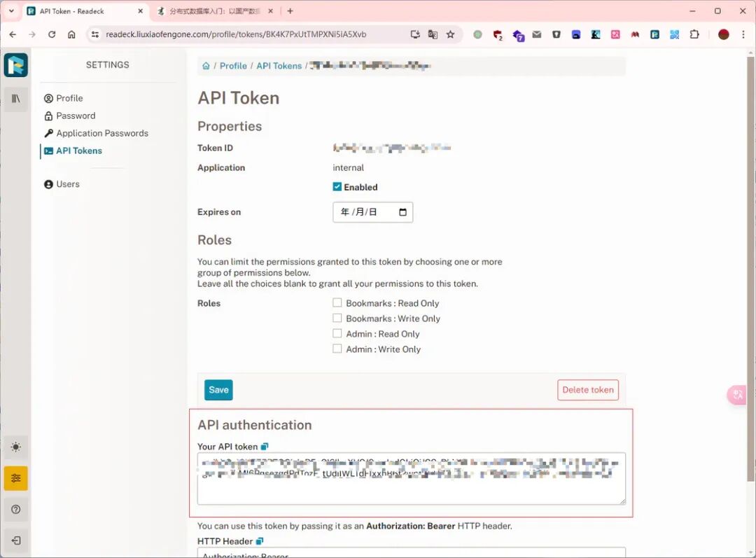756x558 pixels.
Task: Open the browser three-dot menu
Action: 743,34
